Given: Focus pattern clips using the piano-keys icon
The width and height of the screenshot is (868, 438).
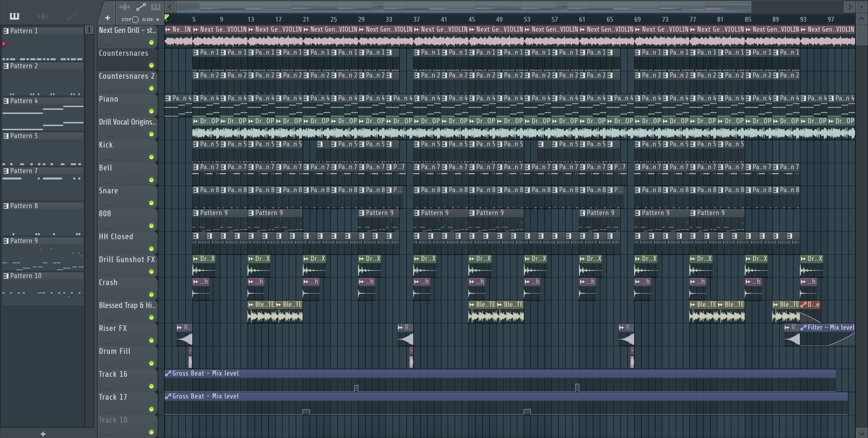Looking at the screenshot, I should coord(155,7).
